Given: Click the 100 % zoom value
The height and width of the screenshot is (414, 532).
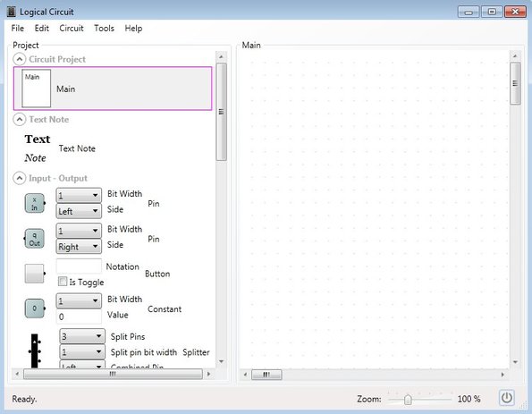Looking at the screenshot, I should click(469, 399).
